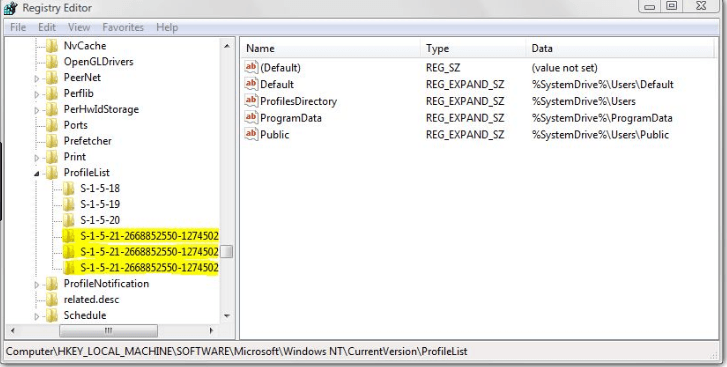Screen dimensions: 727x367
Task: Click the tree scroll down arrow
Action: click(227, 316)
